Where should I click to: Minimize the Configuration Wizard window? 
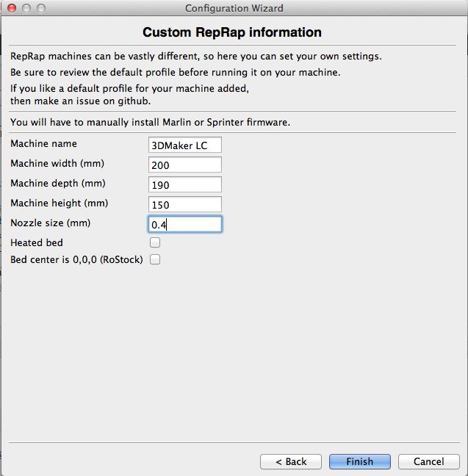point(26,8)
